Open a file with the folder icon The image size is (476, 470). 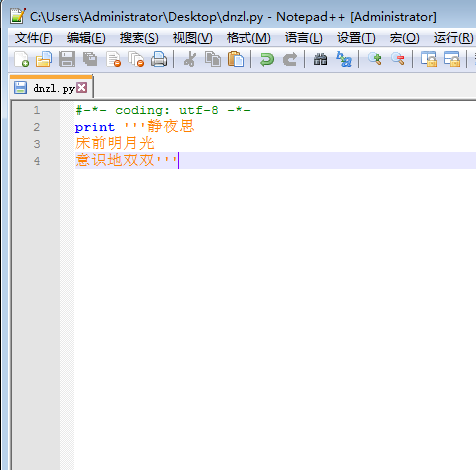pos(44,59)
